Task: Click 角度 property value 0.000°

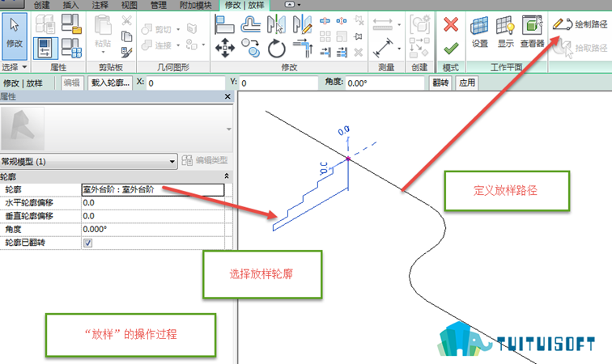Action: coord(153,230)
